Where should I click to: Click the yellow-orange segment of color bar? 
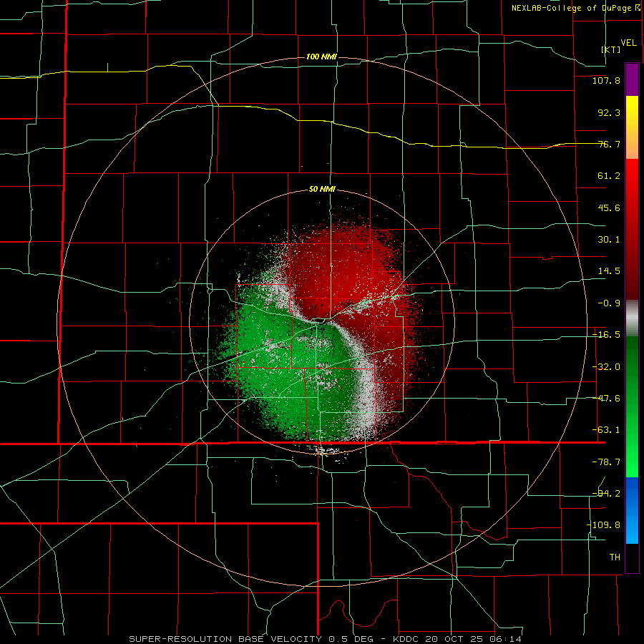(x=632, y=127)
